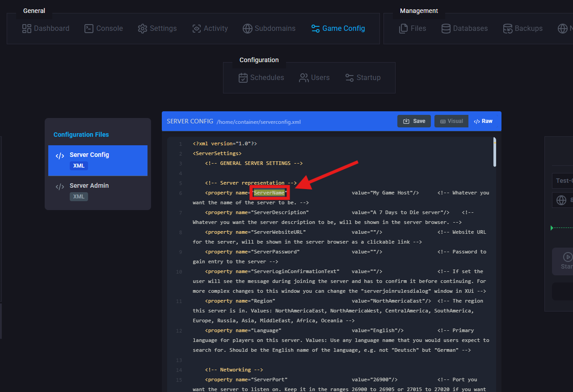Open the Users management page
Screen dimensions: 573x392
point(314,78)
